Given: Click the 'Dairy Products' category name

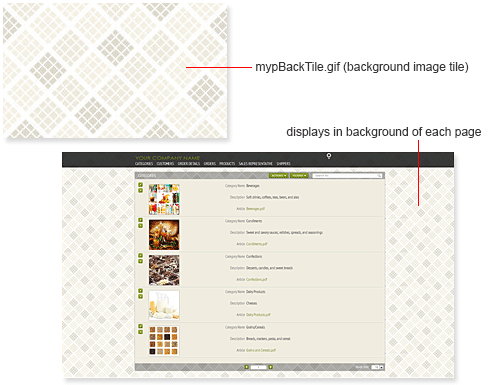Looking at the screenshot, I should coord(256,292).
